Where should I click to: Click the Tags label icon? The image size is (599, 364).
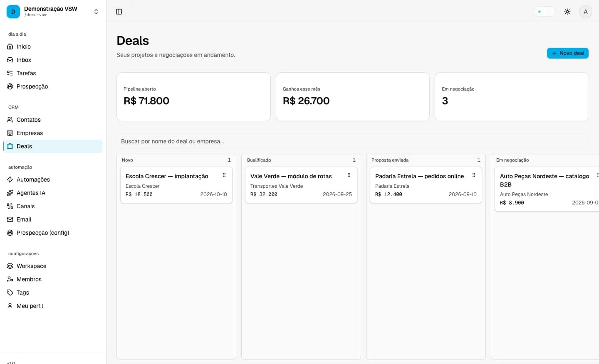pos(10,293)
